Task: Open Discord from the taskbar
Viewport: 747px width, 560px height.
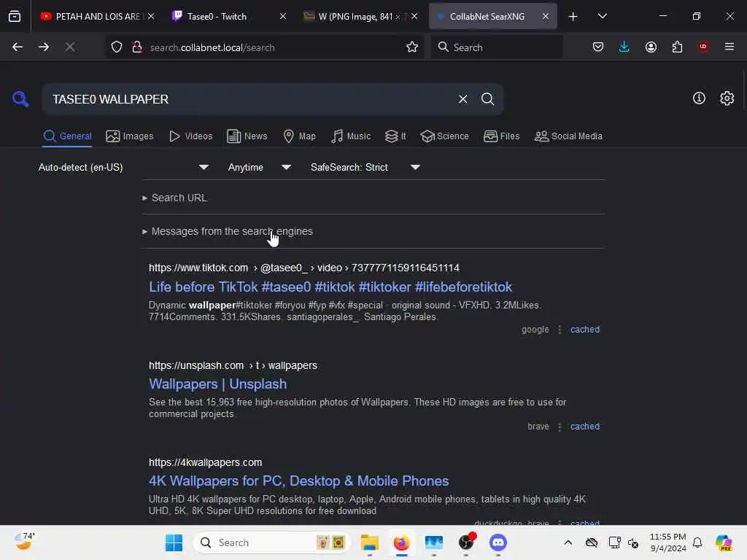Action: (498, 542)
